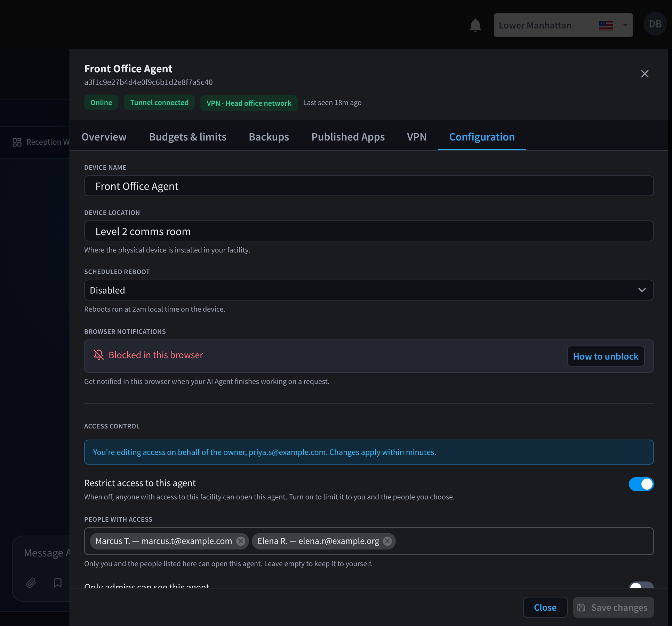Go to the VPN tab

417,137
